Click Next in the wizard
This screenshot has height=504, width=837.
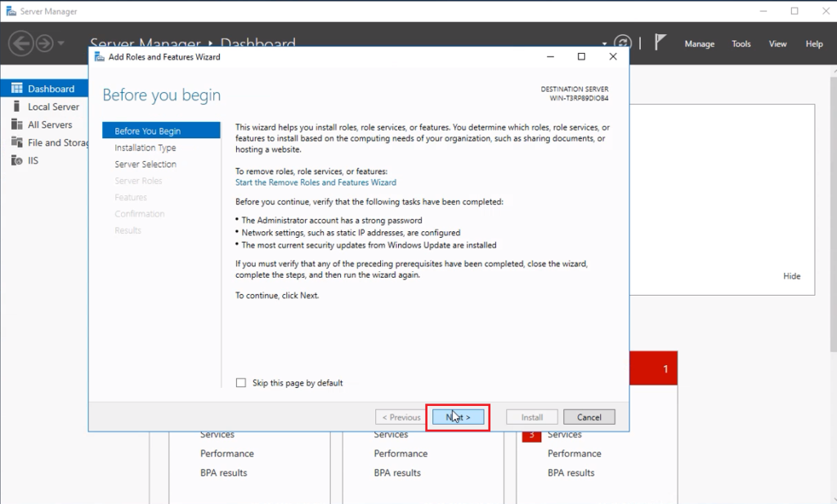coord(458,417)
